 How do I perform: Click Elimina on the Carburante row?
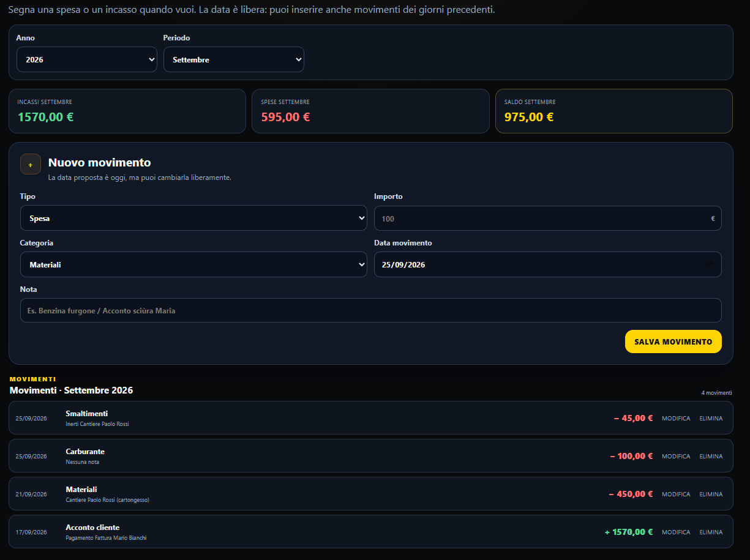pyautogui.click(x=711, y=457)
